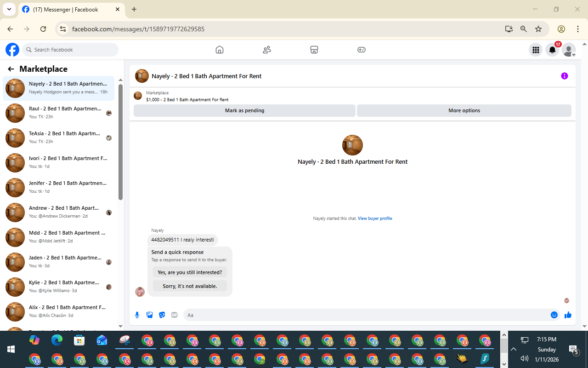Image resolution: width=588 pixels, height=368 pixels.
Task: Select the Messenger | Facebook tab
Action: [71, 9]
